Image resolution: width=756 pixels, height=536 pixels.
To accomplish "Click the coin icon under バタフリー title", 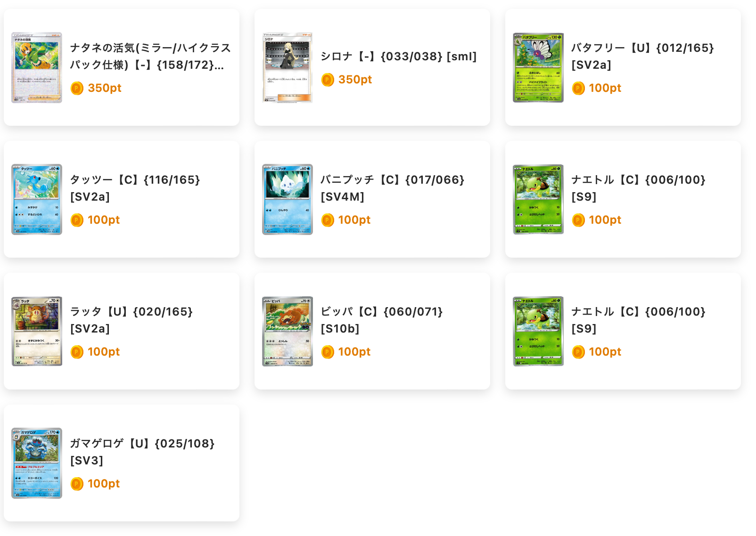I will click(578, 88).
